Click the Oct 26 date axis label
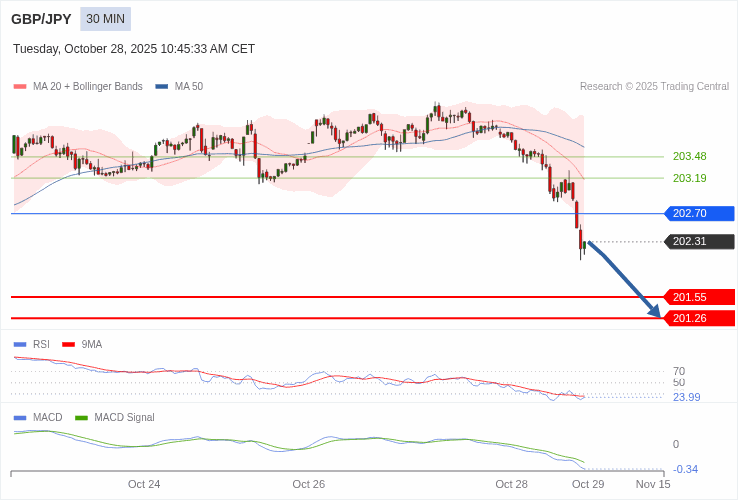Image resolution: width=738 pixels, height=500 pixels. 309,484
